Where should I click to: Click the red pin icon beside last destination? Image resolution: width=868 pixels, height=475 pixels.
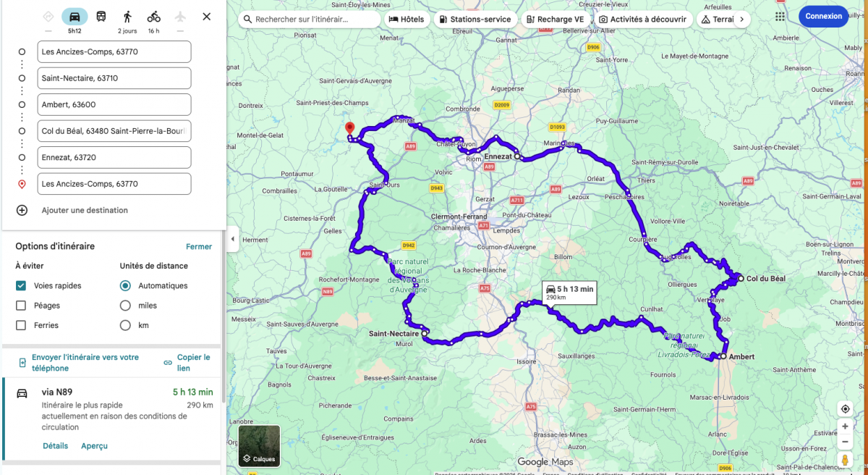pyautogui.click(x=22, y=184)
